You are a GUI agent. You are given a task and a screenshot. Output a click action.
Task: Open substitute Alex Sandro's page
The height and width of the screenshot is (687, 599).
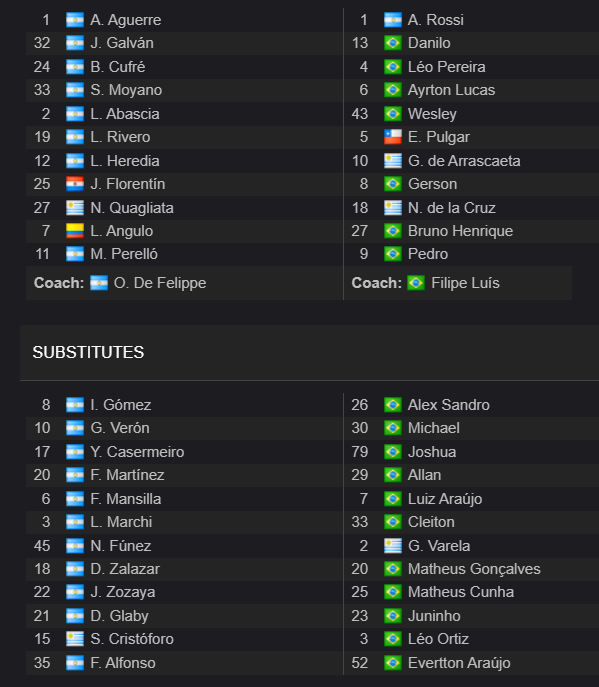(x=449, y=405)
